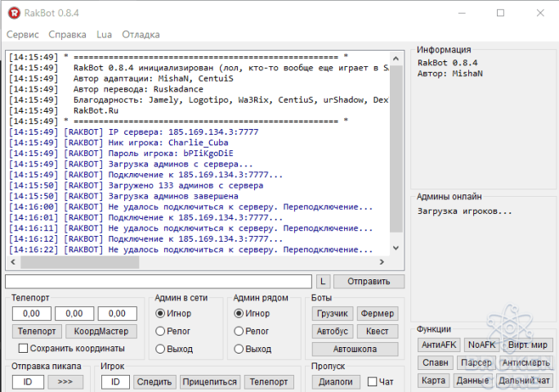This screenshot has height=392, width=559.
Task: Click log line 'Пароль игрока: bPIiKgoDiE'
Action: point(171,154)
